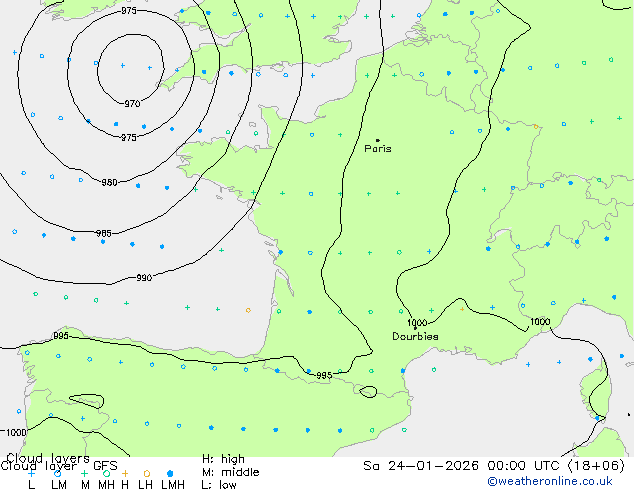Viewport: 634px width, 490px height.
Task: Click the orange circle marker near German border
Action: click(x=536, y=127)
